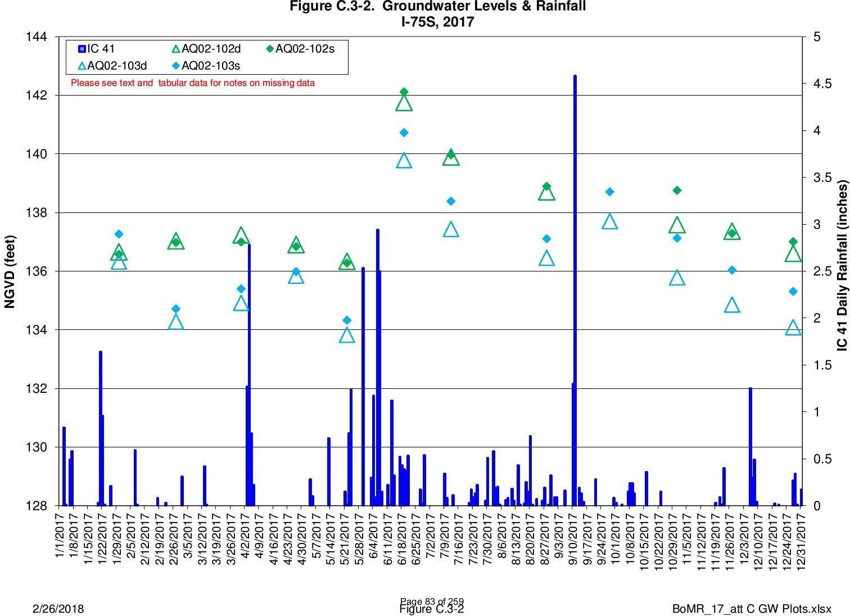The image size is (850, 616).
Task: Click the blue diamond near 9/28/2017
Action: click(x=609, y=192)
